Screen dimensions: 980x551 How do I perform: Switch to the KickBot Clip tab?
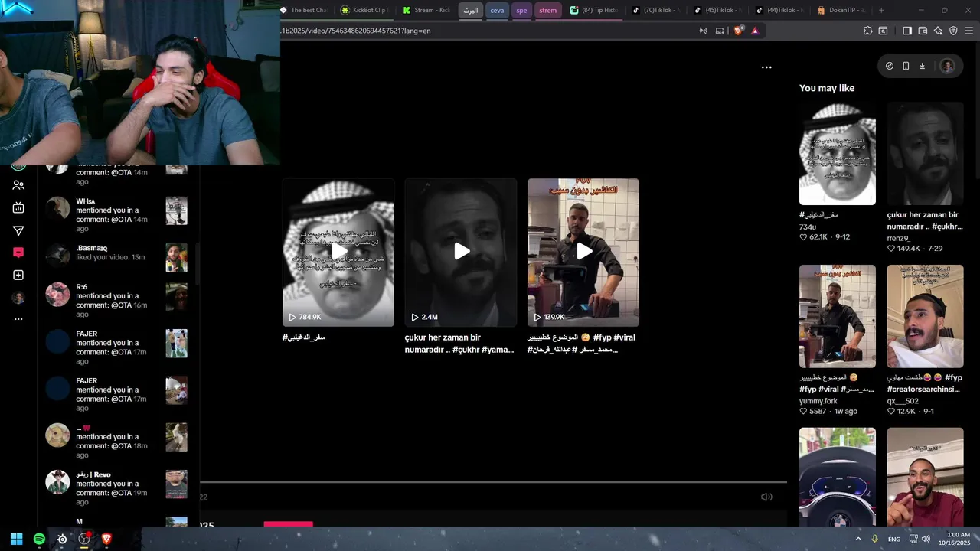coord(364,10)
